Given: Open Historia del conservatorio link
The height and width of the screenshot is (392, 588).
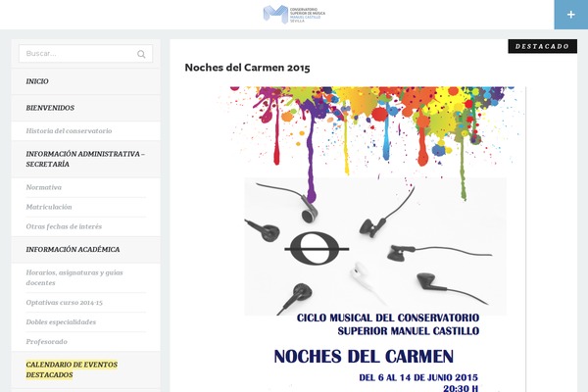Looking at the screenshot, I should coord(69,131).
